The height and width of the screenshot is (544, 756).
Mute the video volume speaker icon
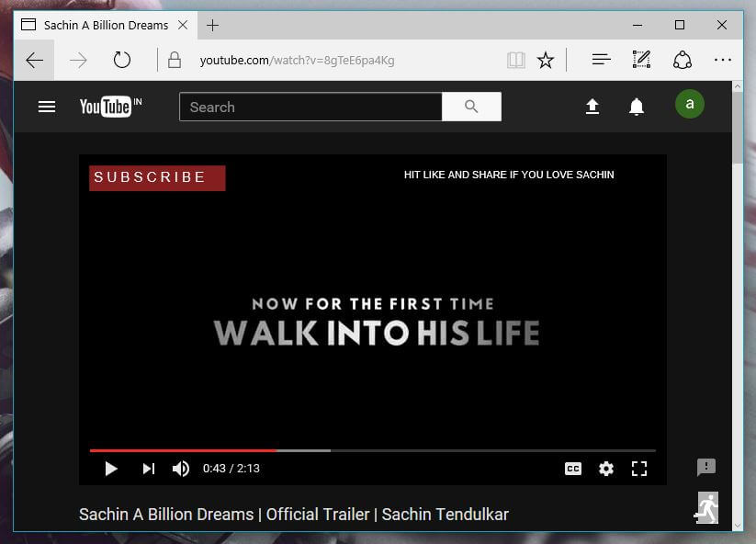[181, 469]
